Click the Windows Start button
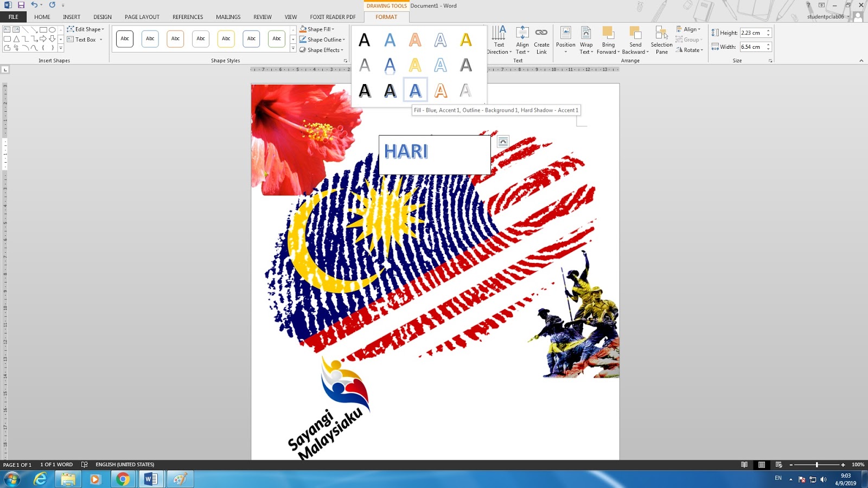Viewport: 868px width, 488px height. click(x=12, y=479)
